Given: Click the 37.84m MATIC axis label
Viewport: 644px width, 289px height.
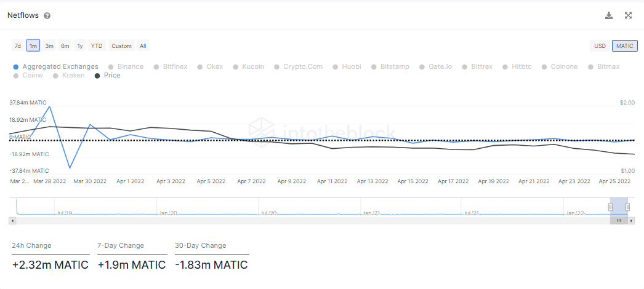Looking at the screenshot, I should (x=28, y=103).
